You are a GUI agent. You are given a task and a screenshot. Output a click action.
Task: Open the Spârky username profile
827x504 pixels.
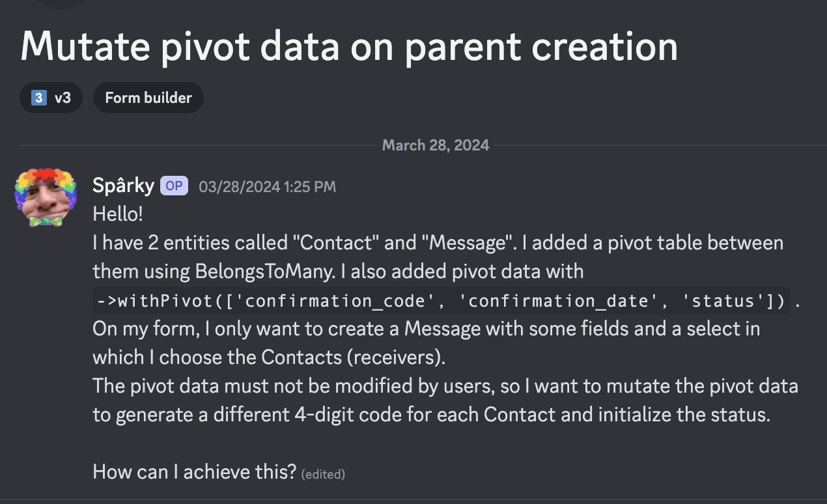coord(124,186)
